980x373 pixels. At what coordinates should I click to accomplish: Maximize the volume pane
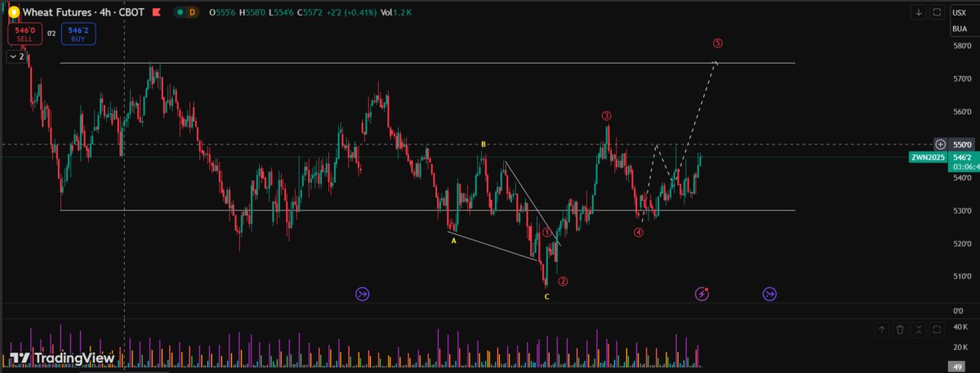(937, 329)
